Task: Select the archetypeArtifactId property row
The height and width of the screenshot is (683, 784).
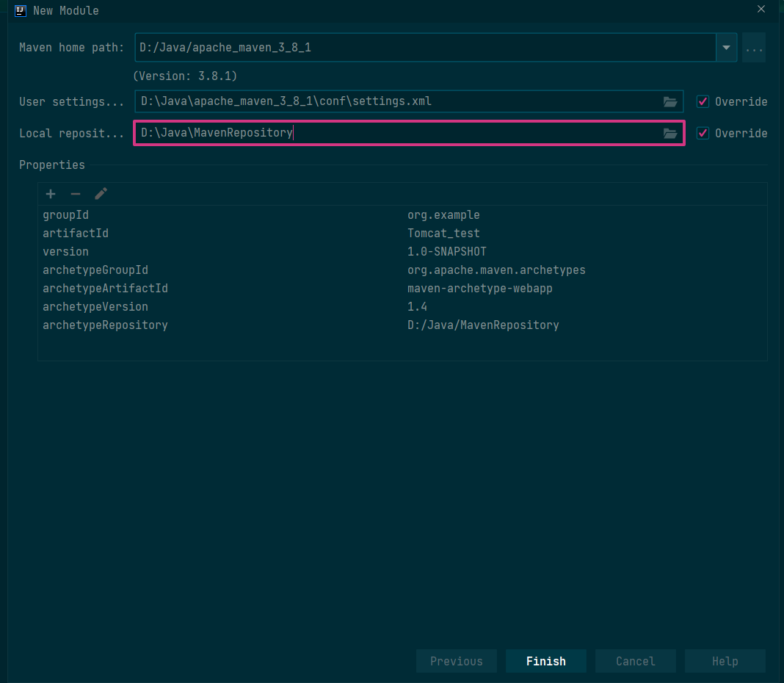Action: coord(402,289)
